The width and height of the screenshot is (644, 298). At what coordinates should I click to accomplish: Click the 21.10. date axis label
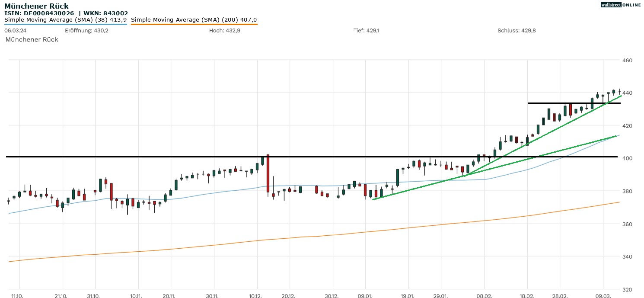tap(61, 296)
